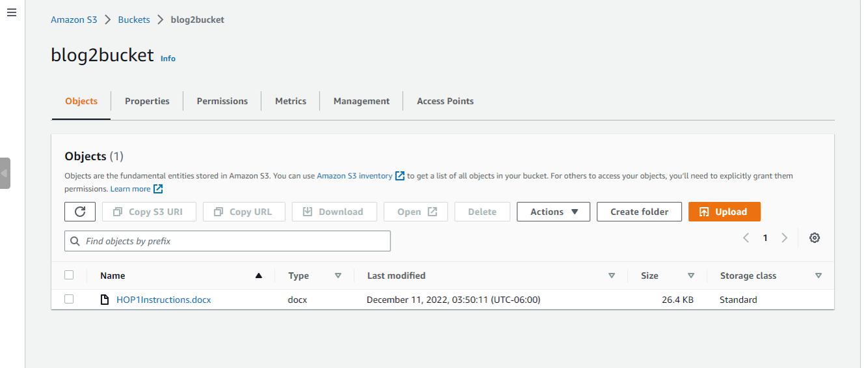The image size is (868, 368).
Task: Switch to the Metrics tab
Action: [x=291, y=101]
